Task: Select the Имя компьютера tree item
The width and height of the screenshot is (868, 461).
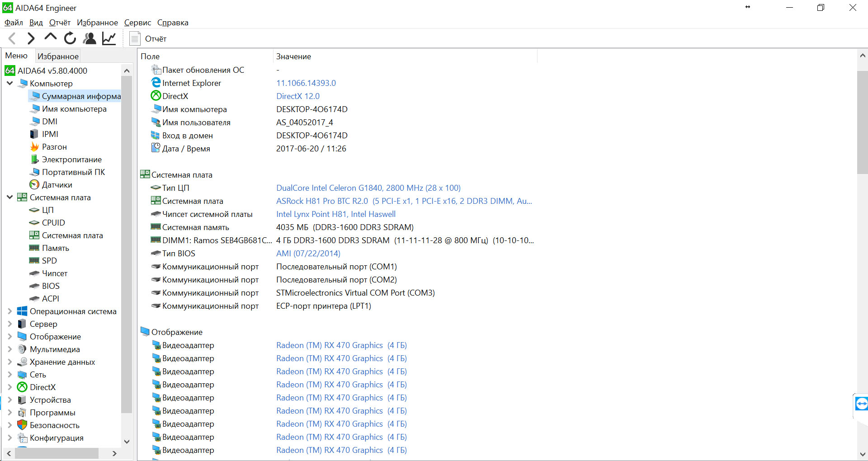Action: pyautogui.click(x=68, y=108)
